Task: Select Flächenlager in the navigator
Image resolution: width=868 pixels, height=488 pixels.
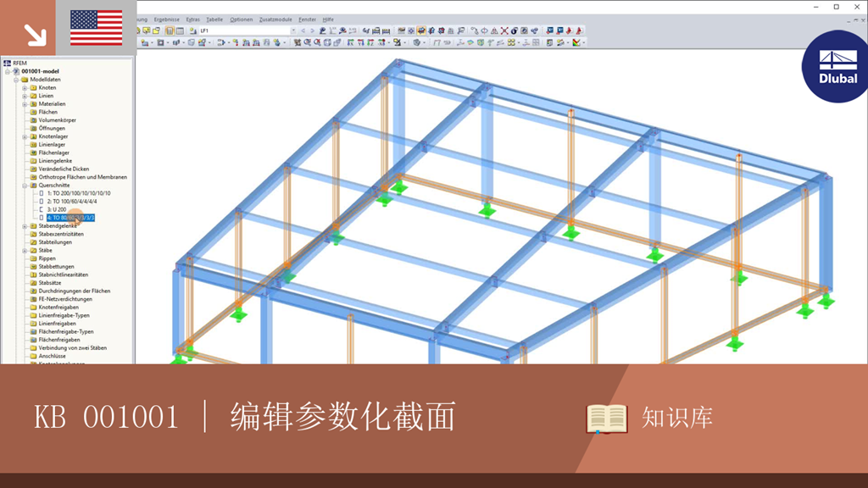Action: pyautogui.click(x=53, y=152)
